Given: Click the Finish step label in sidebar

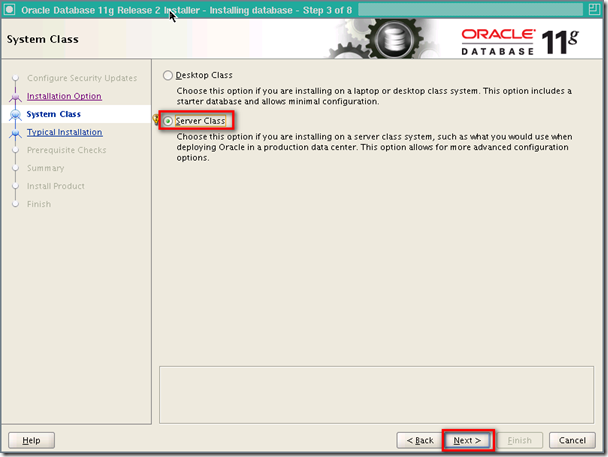Looking at the screenshot, I should 39,204.
